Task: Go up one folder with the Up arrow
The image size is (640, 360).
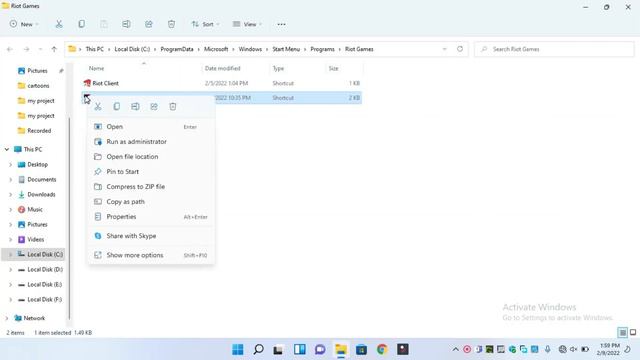Action: (x=54, y=49)
